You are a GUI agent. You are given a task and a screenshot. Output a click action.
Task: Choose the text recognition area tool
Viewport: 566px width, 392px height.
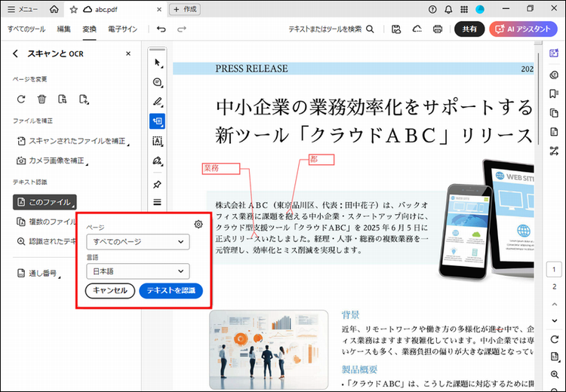(x=158, y=141)
